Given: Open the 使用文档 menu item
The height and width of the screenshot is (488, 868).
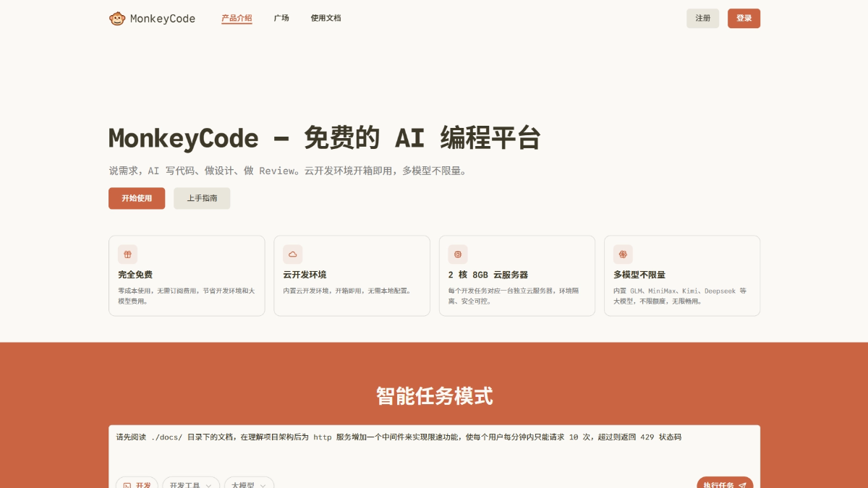Looking at the screenshot, I should point(326,18).
